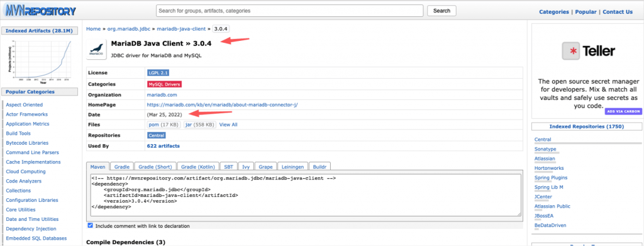Open the Indexed Repositories (1750) heading link
Viewport: 644px width, 246px height.
(x=587, y=126)
